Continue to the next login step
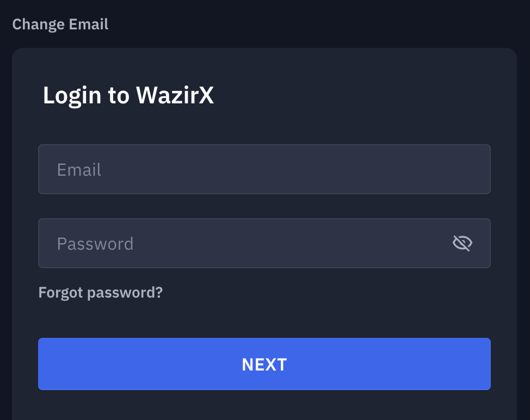 264,364
